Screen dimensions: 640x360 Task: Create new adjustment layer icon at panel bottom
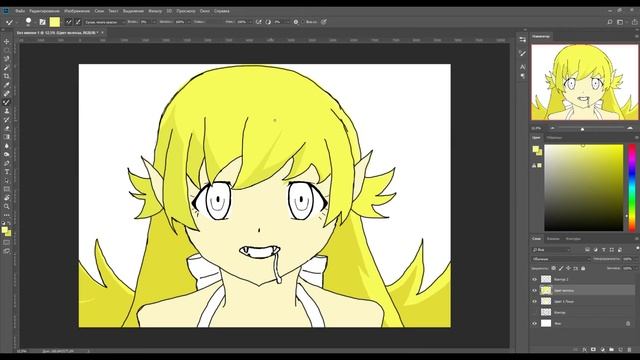[x=602, y=350]
